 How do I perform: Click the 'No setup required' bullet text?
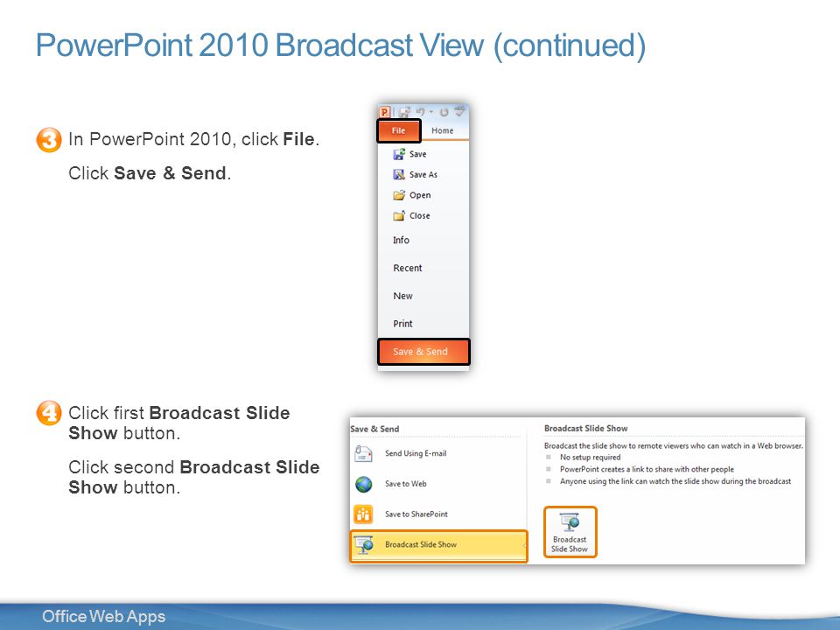click(590, 457)
